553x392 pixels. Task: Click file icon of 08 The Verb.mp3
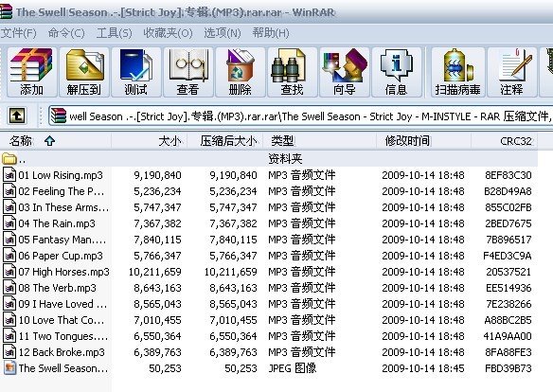(x=9, y=288)
